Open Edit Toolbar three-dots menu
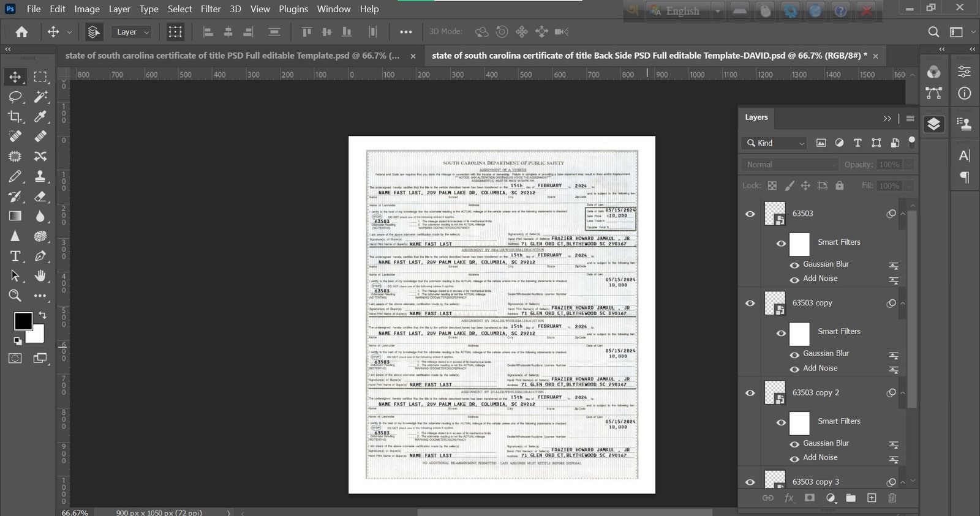980x516 pixels. tap(40, 296)
